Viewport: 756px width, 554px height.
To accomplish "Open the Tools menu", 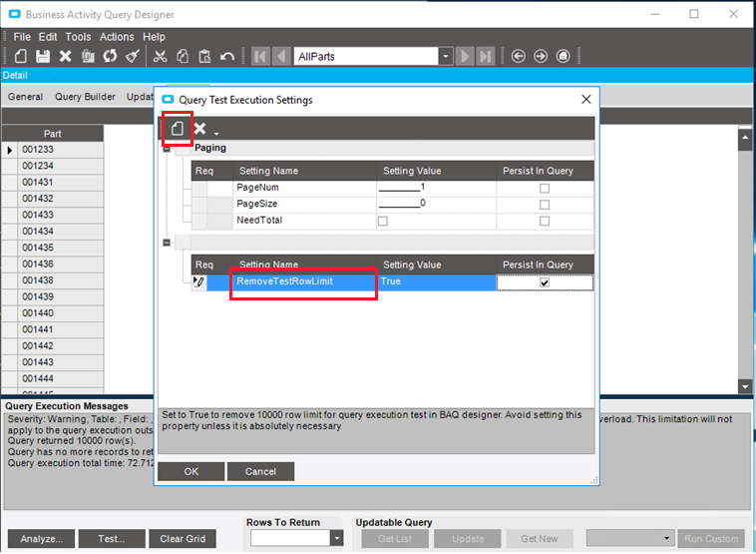I will pyautogui.click(x=78, y=37).
